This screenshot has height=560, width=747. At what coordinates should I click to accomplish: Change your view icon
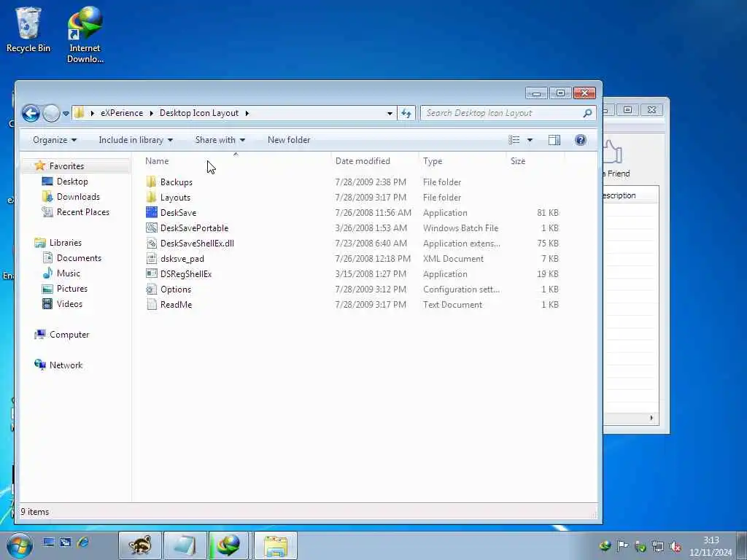(514, 140)
